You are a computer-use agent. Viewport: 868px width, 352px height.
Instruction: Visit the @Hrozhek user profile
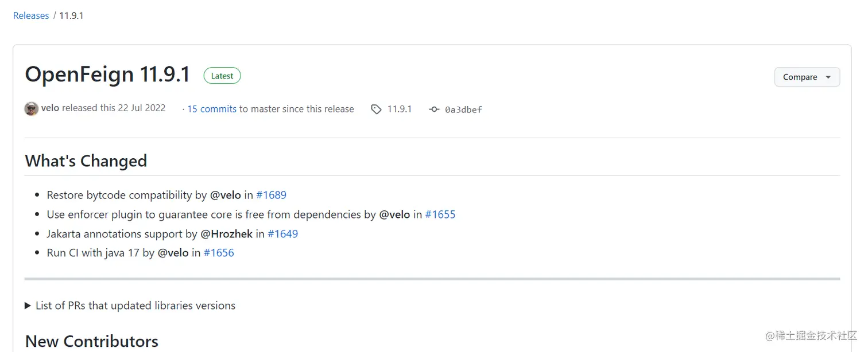pyautogui.click(x=226, y=234)
